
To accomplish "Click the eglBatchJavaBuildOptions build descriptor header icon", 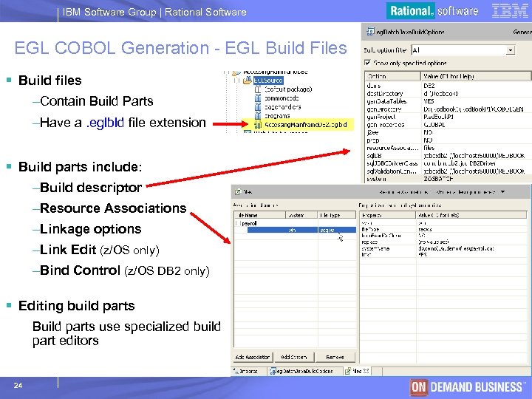I will (x=370, y=32).
